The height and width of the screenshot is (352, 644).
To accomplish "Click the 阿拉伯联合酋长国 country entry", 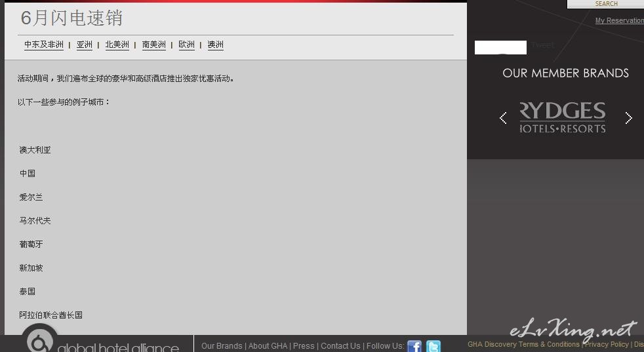I will coord(51,315).
